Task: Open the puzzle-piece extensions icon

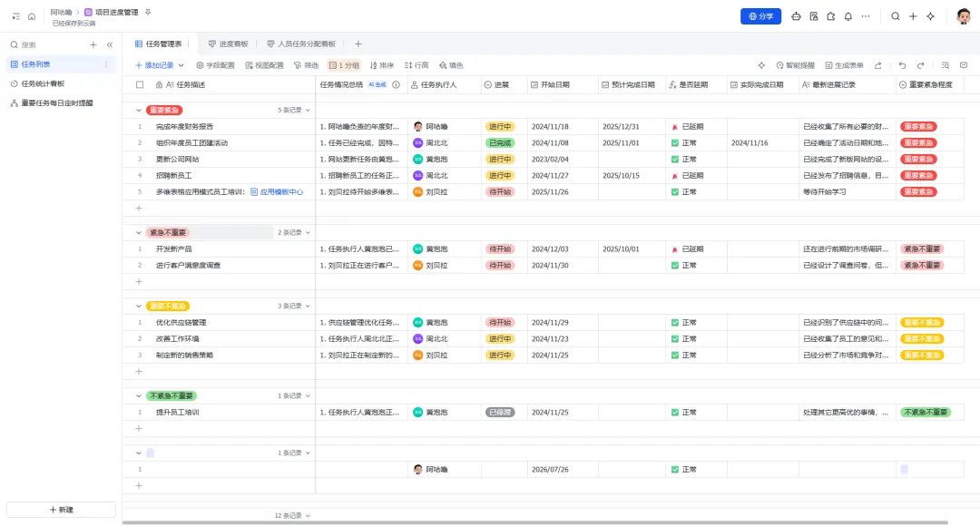Action: [830, 16]
